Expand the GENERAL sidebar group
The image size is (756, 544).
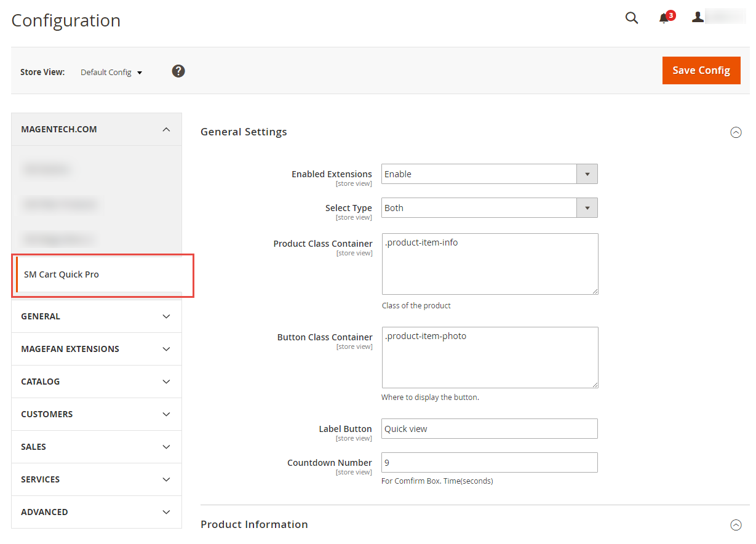[97, 316]
